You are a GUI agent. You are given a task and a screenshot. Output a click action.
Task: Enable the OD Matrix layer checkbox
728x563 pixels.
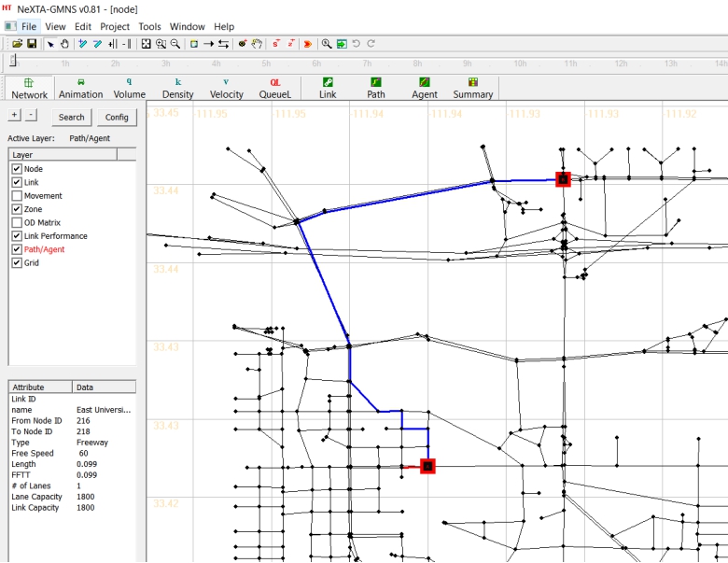17,223
